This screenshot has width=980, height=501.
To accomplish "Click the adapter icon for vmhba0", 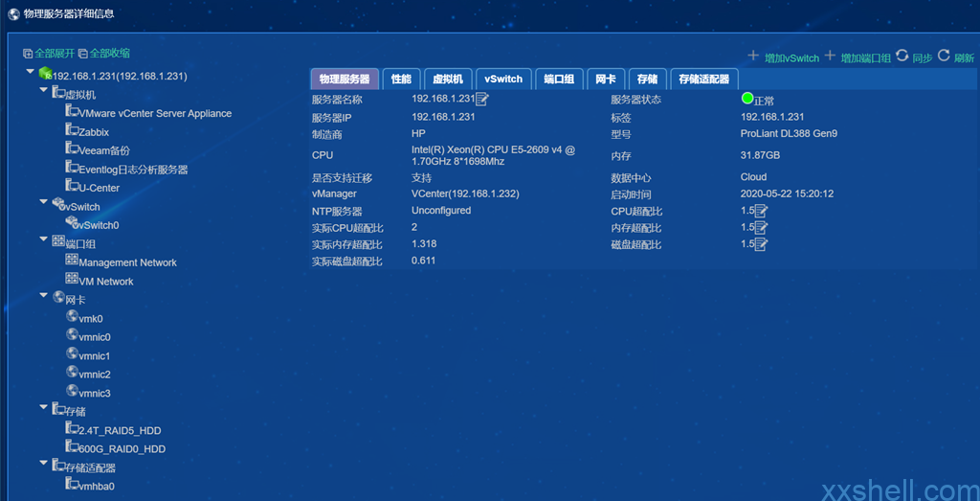I will point(72,484).
